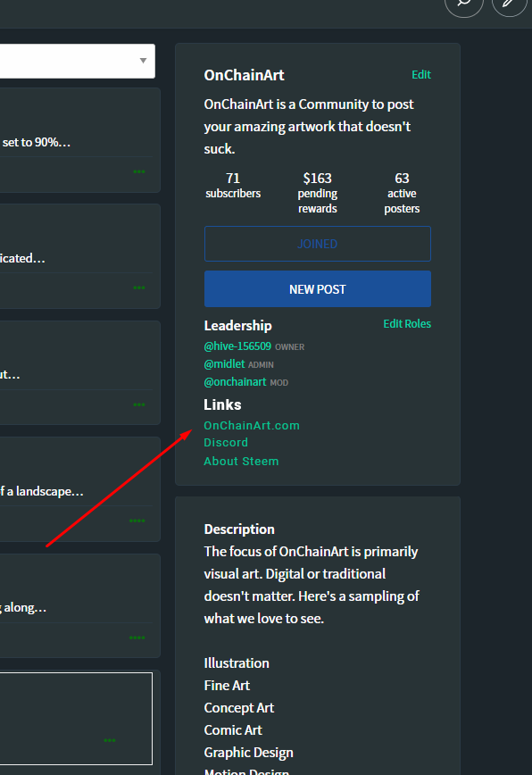Click 'Graphic Design' in description list
The image size is (532, 775).
(248, 753)
